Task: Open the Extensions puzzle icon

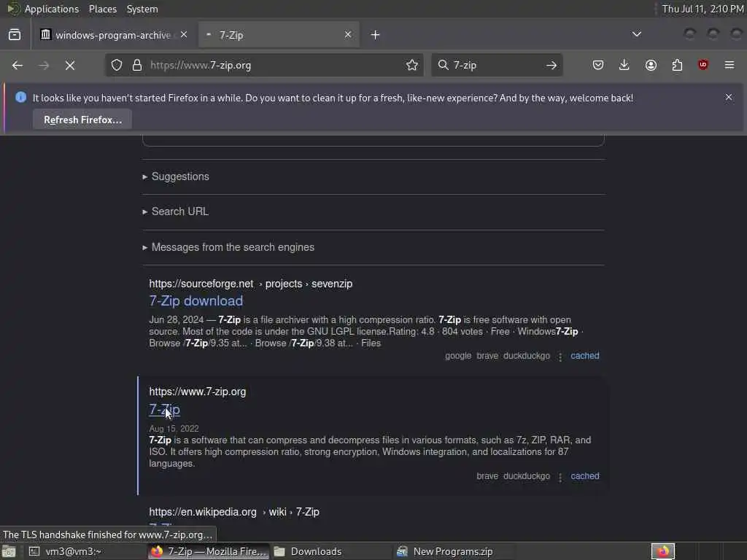Action: point(677,65)
